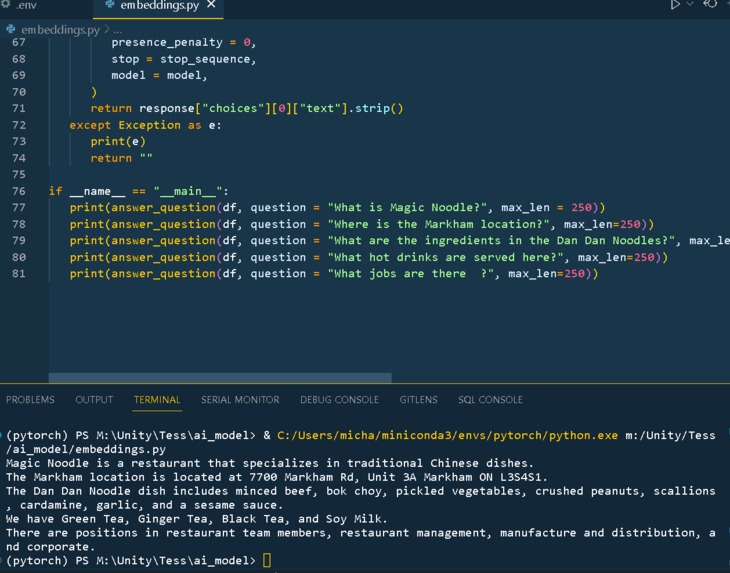Click terminal line 'We have Green Tea'
The width and height of the screenshot is (730, 573).
click(x=196, y=519)
